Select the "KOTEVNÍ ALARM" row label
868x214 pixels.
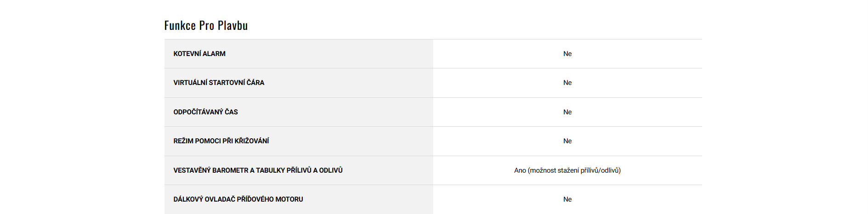(x=199, y=54)
